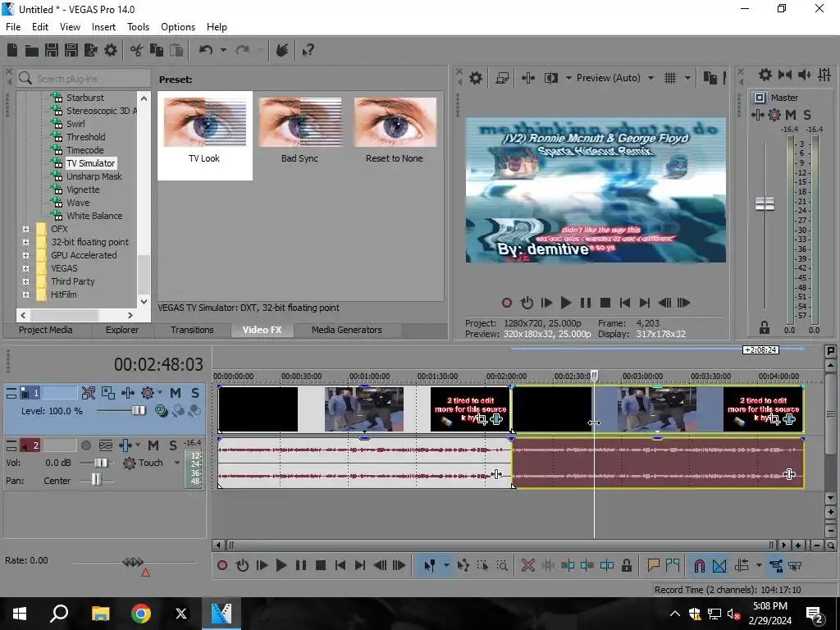Image resolution: width=840 pixels, height=630 pixels.
Task: Paste from clipboard using the Paste icon
Action: [176, 50]
